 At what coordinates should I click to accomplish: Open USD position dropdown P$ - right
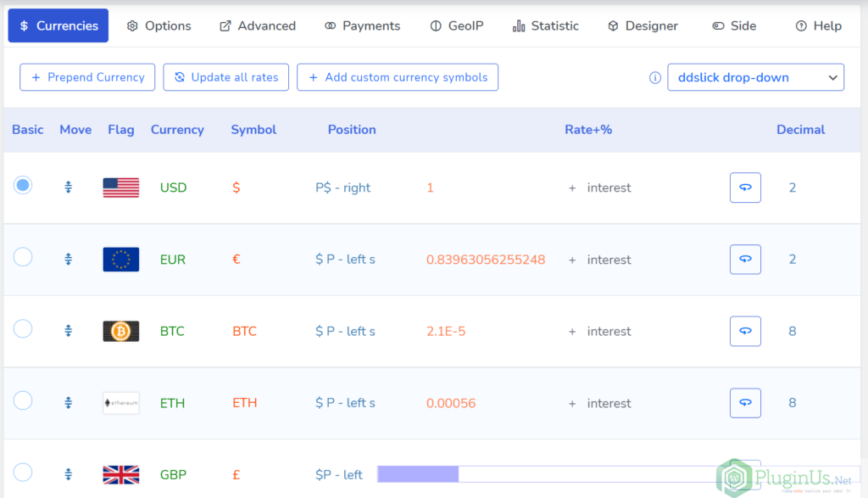pyautogui.click(x=342, y=187)
